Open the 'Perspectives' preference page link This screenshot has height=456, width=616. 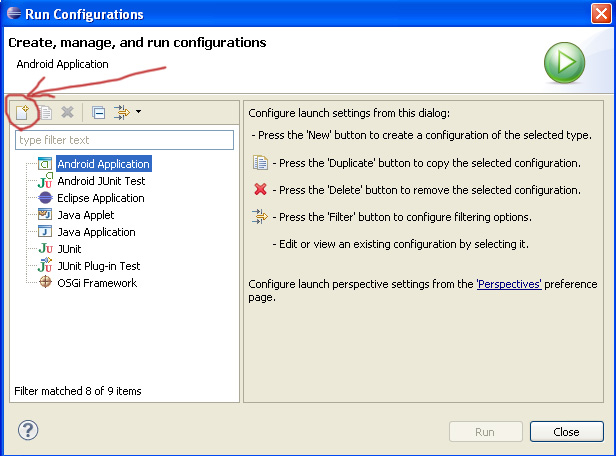(509, 284)
